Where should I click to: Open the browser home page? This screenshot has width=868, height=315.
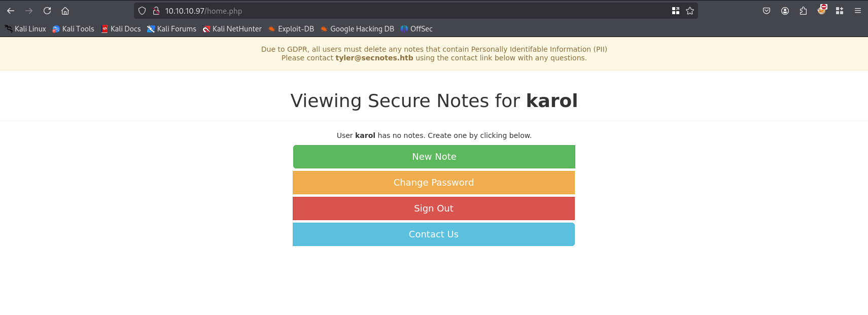coord(65,11)
